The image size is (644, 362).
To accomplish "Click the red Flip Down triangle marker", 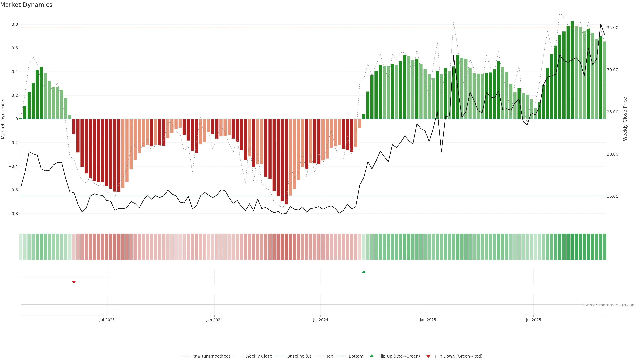I will (x=74, y=282).
